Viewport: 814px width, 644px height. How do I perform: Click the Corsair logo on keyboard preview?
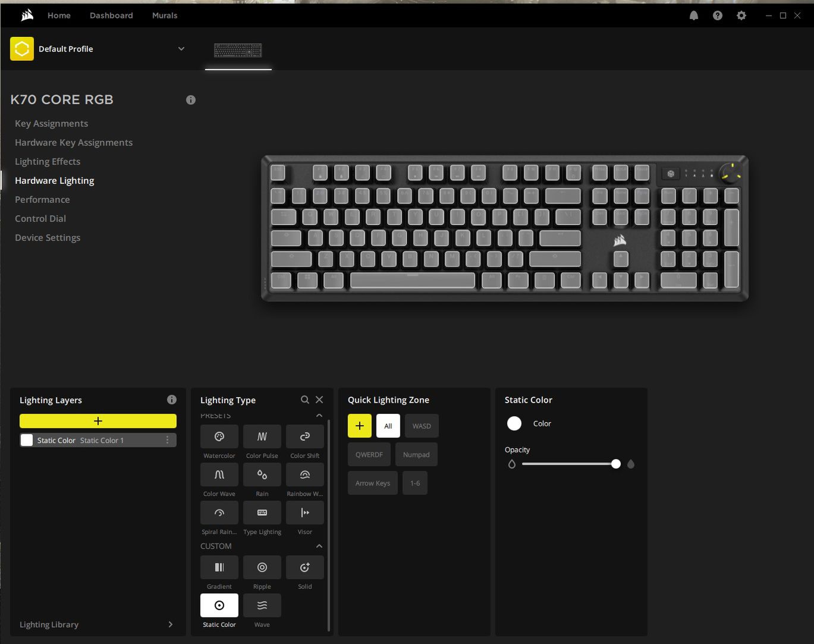click(x=620, y=240)
